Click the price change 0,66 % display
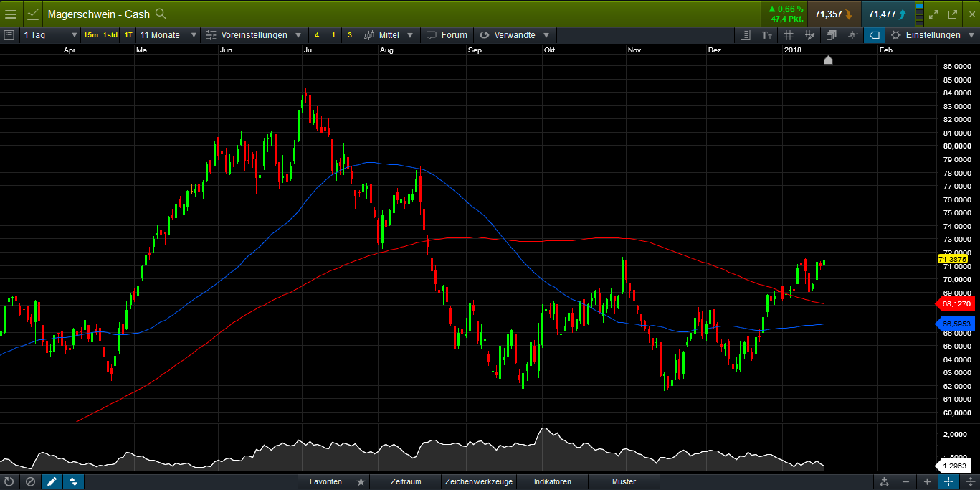 pyautogui.click(x=785, y=9)
